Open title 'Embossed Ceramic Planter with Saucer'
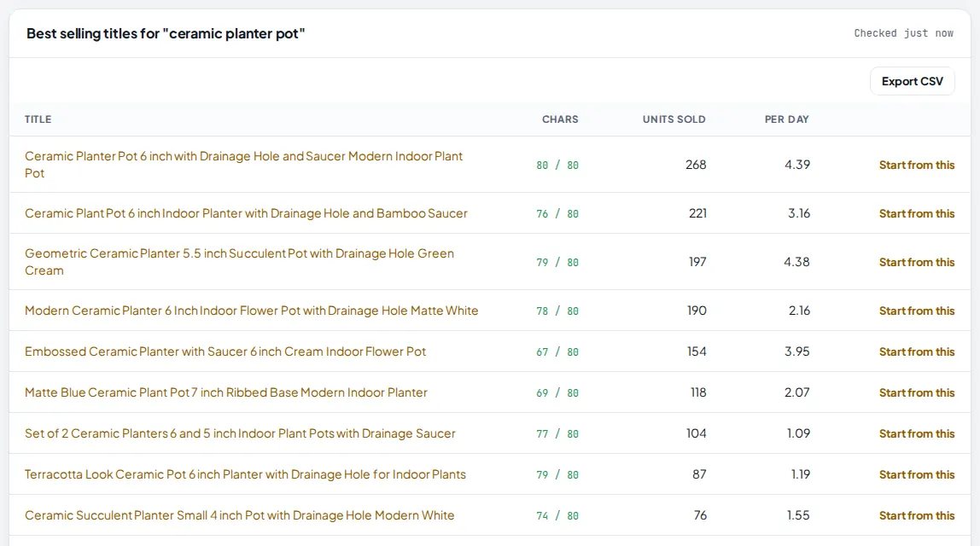 [x=225, y=351]
